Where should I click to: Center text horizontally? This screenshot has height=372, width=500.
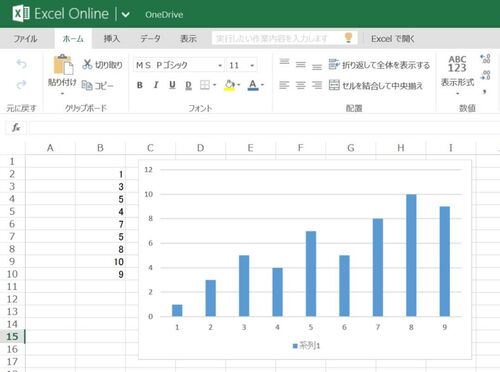[x=301, y=85]
